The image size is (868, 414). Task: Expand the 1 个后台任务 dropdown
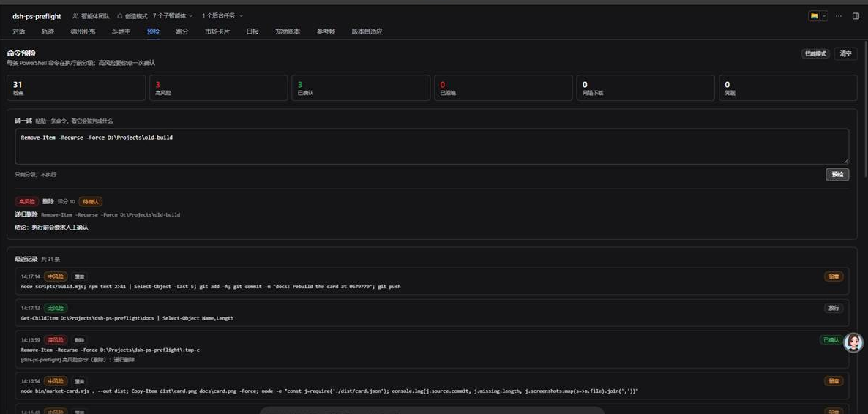[222, 16]
